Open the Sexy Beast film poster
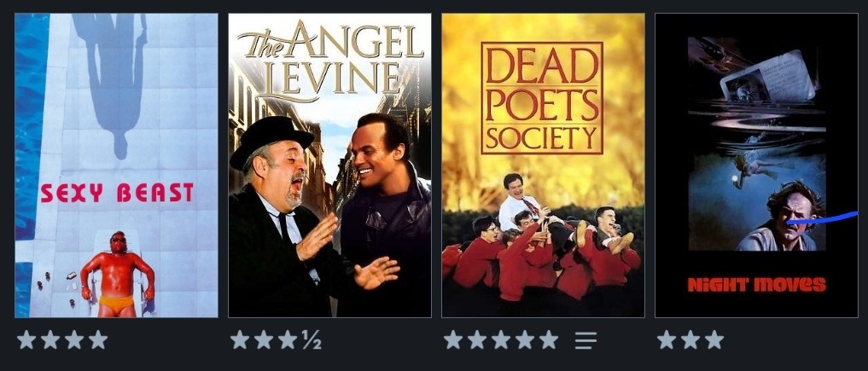Viewport: 868px width, 371px height. (x=116, y=165)
